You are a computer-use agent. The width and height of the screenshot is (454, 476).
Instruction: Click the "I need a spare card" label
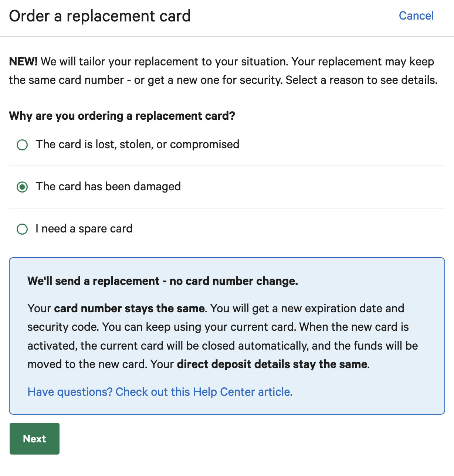coord(84,229)
